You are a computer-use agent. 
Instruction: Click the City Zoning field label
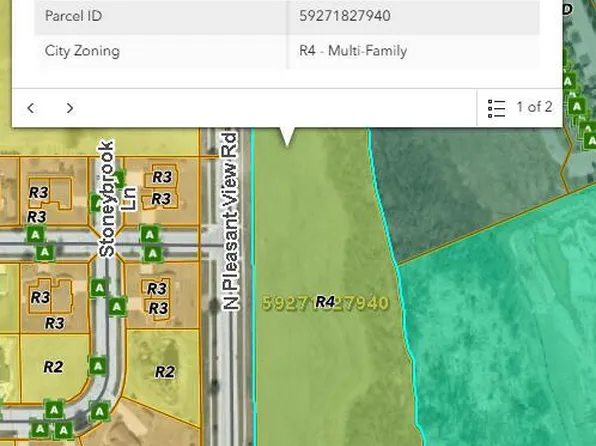point(82,51)
